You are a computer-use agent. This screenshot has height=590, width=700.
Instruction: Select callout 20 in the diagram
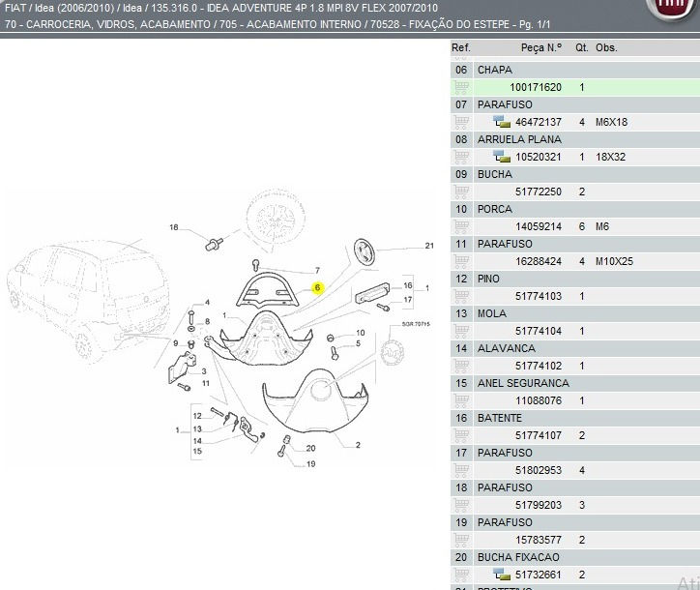311,449
